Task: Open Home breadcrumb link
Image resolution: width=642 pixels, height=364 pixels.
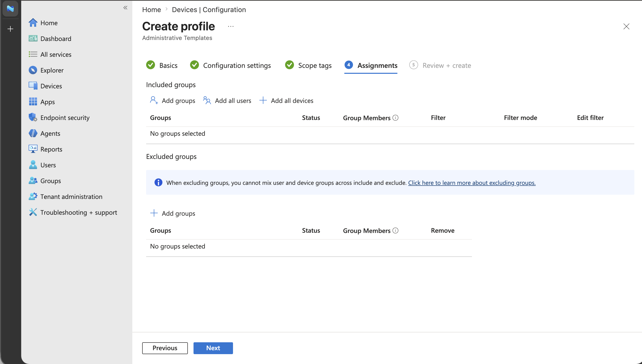Action: click(152, 9)
